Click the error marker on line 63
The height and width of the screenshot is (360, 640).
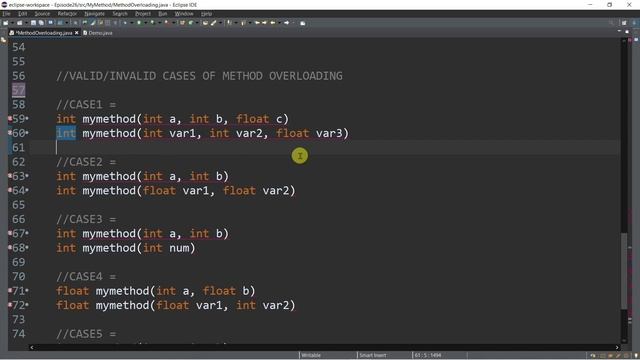pyautogui.click(x=10, y=176)
